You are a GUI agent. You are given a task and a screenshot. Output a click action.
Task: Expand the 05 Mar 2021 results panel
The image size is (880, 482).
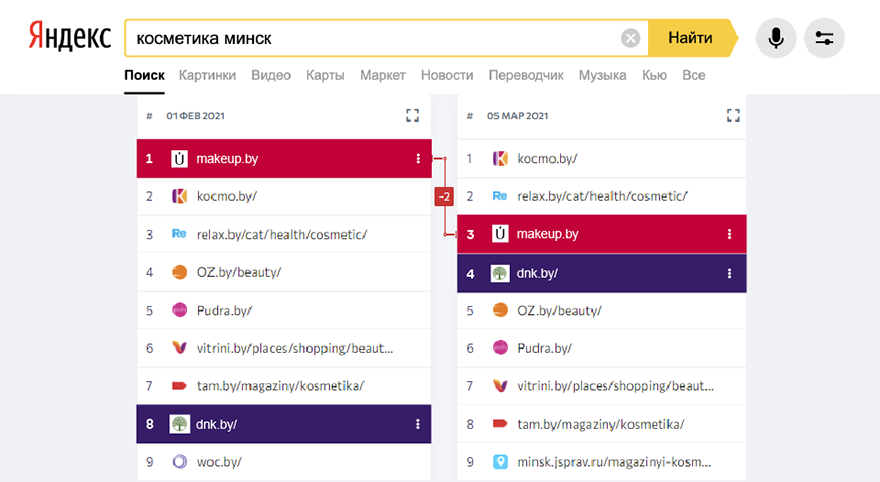click(x=733, y=116)
